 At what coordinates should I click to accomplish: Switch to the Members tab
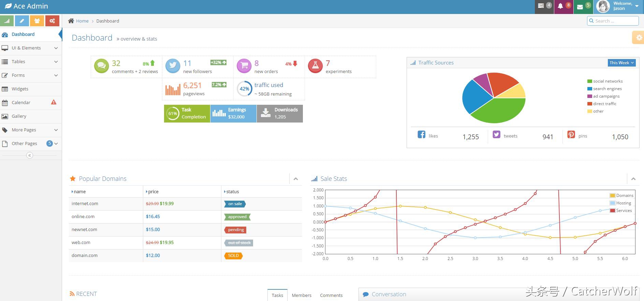[302, 295]
